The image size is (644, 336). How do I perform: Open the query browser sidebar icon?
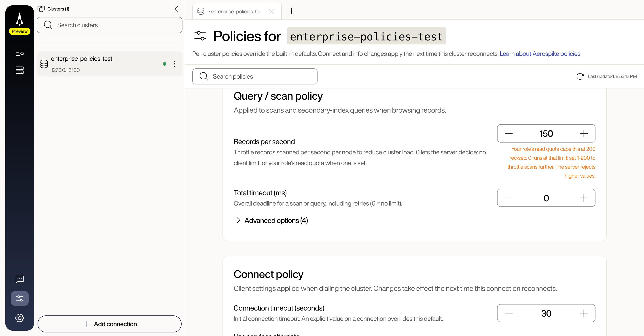click(x=19, y=53)
